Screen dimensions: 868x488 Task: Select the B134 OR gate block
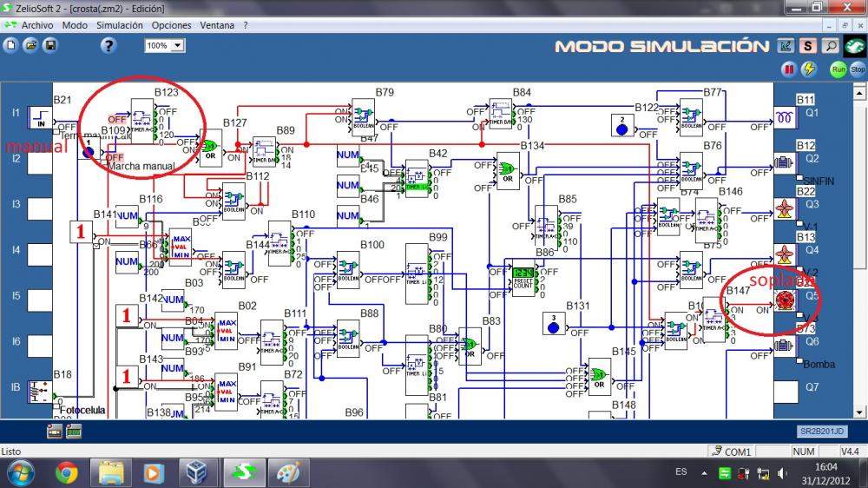point(508,171)
